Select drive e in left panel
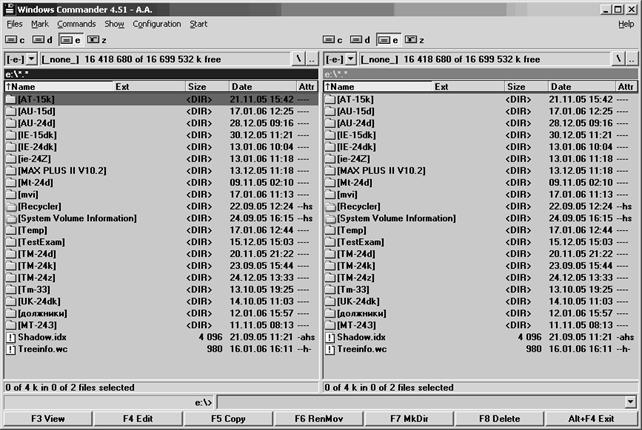This screenshot has height=430, width=642. pyautogui.click(x=70, y=40)
